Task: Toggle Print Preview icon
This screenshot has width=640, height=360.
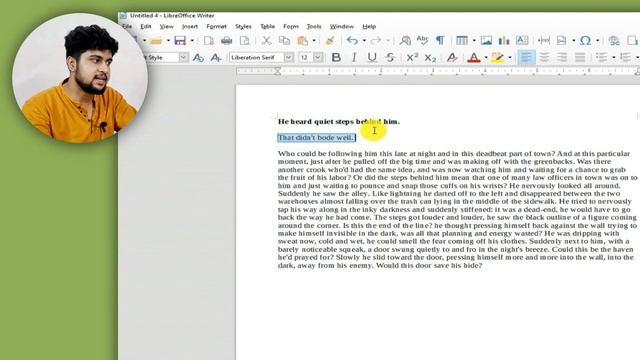Action: pos(244,40)
